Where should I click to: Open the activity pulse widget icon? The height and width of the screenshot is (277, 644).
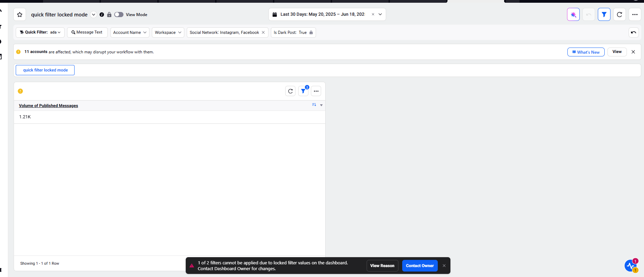point(630,266)
